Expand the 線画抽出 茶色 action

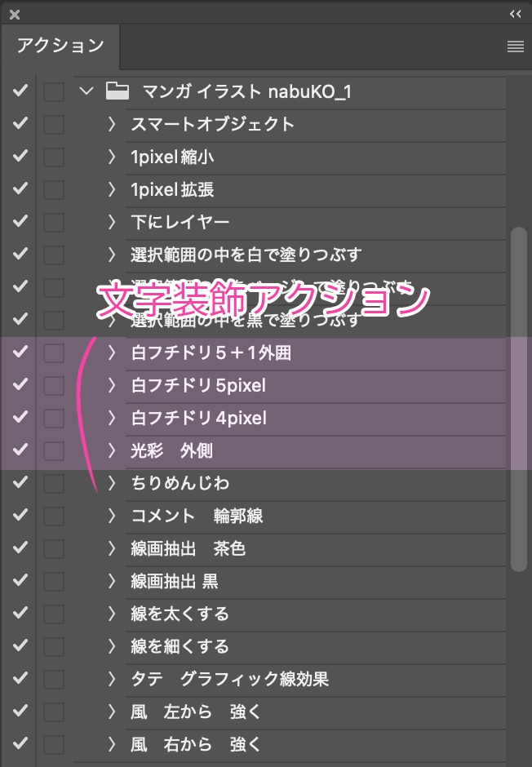tap(111, 548)
